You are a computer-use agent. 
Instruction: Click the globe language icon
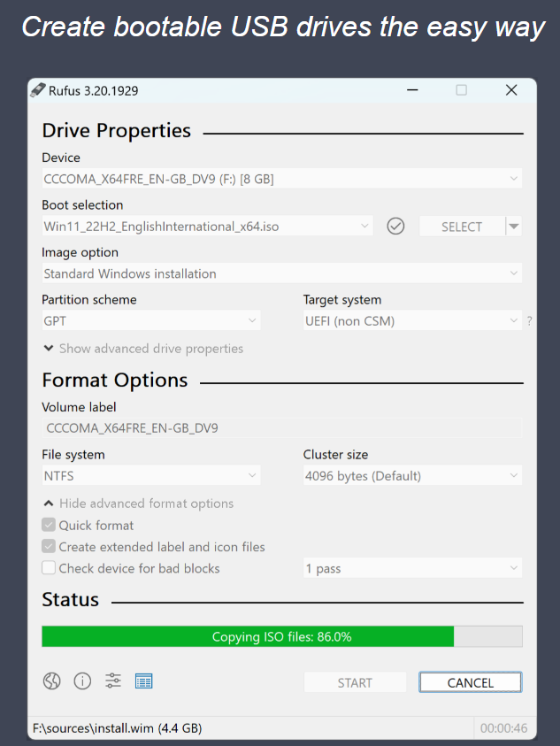[x=52, y=681]
